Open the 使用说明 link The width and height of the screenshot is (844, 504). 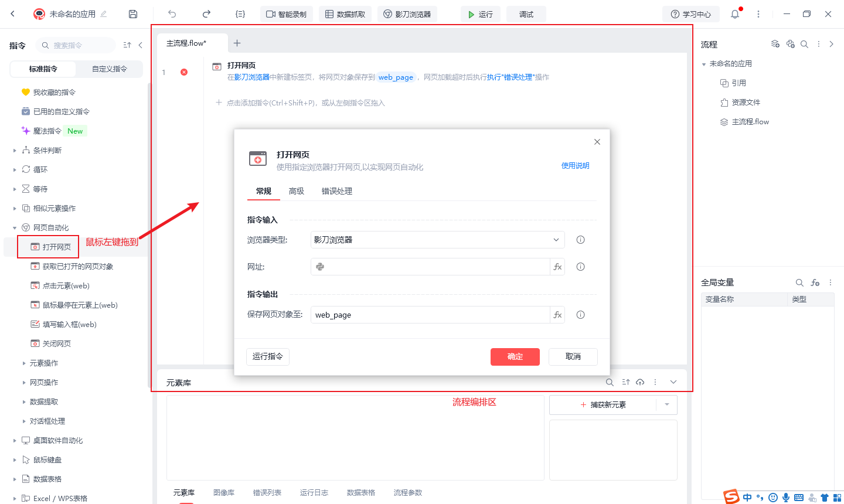[576, 166]
